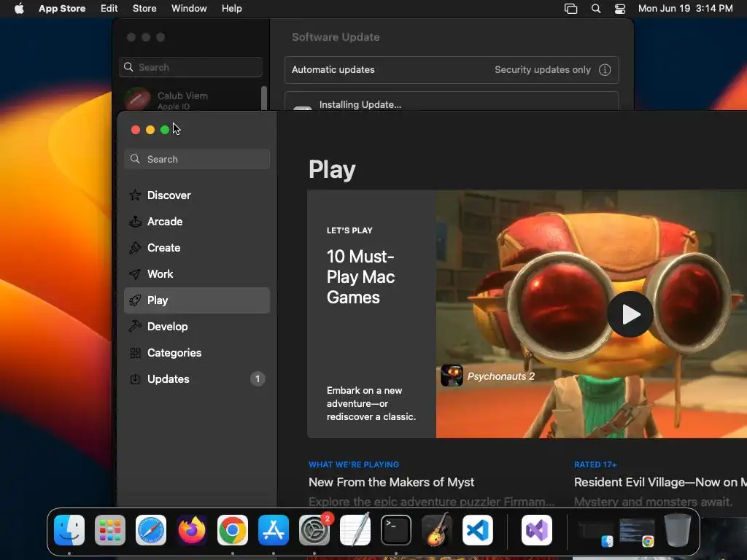Go to Discover in the sidebar

tap(197, 195)
